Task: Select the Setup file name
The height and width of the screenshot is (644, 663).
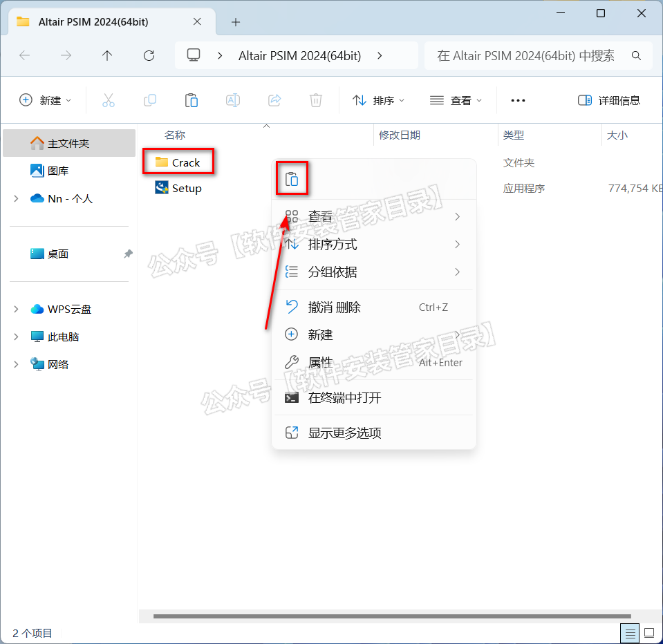Action: coord(187,188)
